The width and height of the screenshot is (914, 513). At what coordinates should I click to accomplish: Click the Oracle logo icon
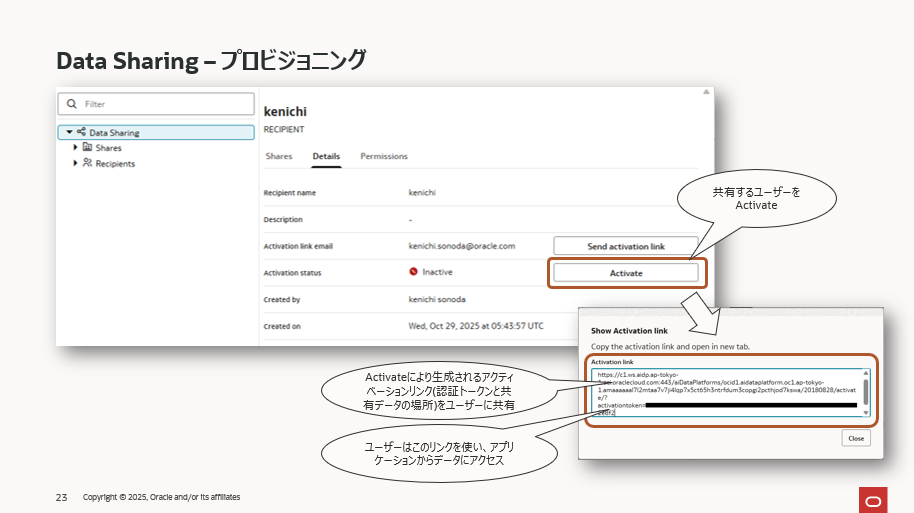[873, 500]
